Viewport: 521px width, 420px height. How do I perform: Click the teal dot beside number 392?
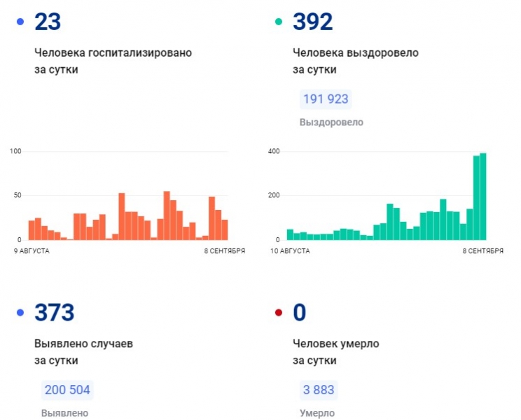(278, 22)
